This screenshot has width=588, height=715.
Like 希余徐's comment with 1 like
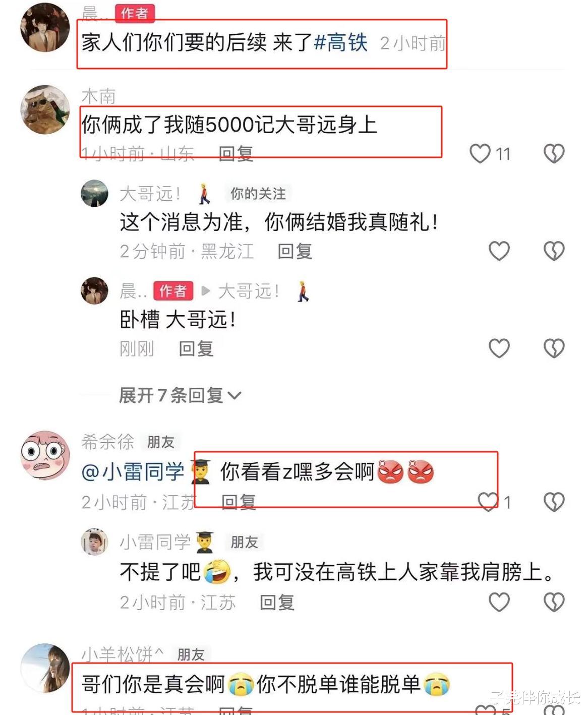488,502
